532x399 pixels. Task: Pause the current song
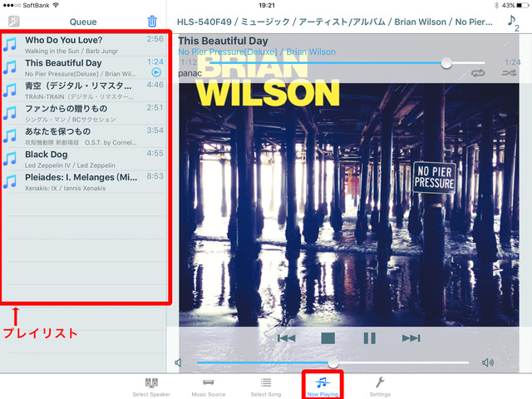[369, 337]
